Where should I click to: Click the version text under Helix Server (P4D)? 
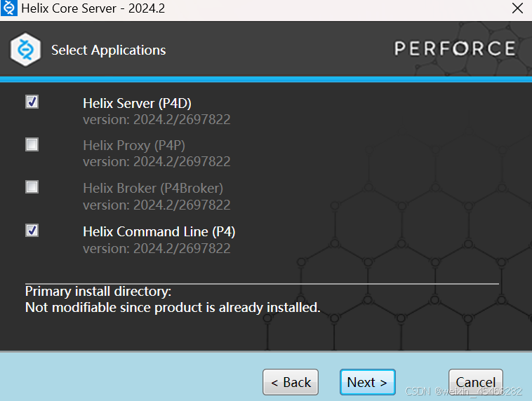[x=157, y=120]
